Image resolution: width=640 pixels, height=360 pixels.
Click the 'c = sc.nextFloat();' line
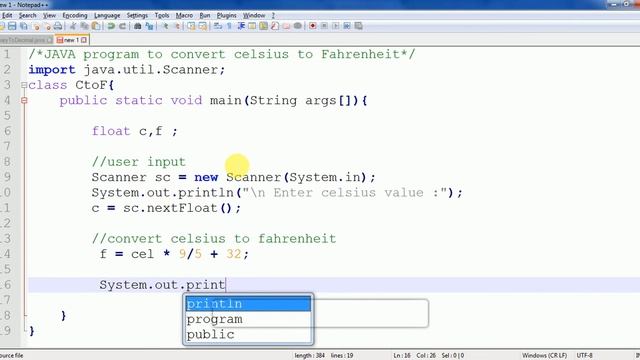tap(166, 208)
